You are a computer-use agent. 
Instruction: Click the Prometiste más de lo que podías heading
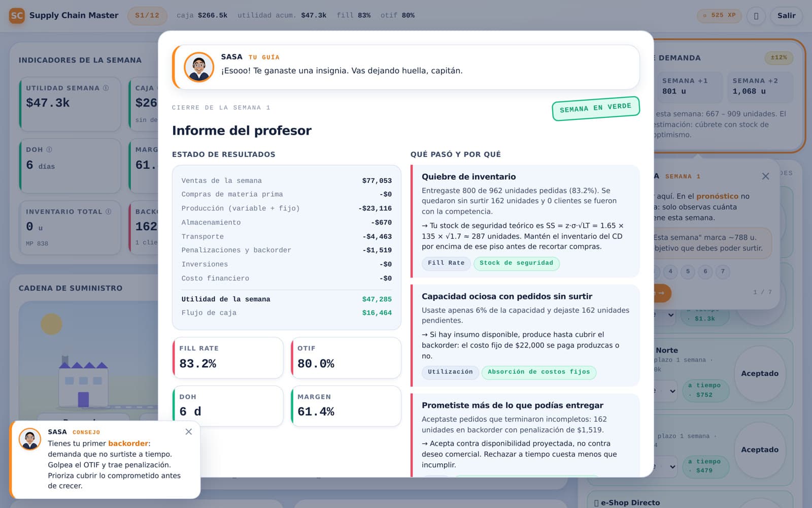[x=512, y=405]
